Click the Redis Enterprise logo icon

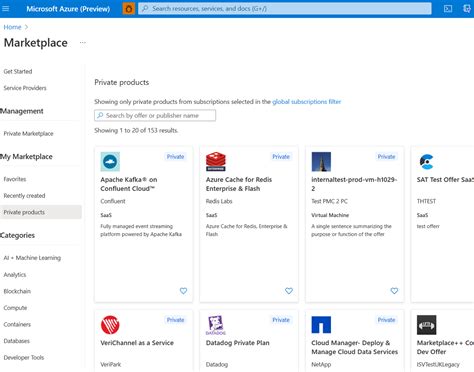coord(216,162)
